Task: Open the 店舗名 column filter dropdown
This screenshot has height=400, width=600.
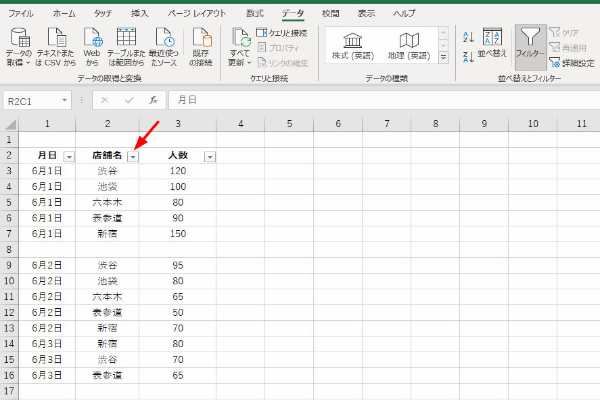Action: (133, 156)
